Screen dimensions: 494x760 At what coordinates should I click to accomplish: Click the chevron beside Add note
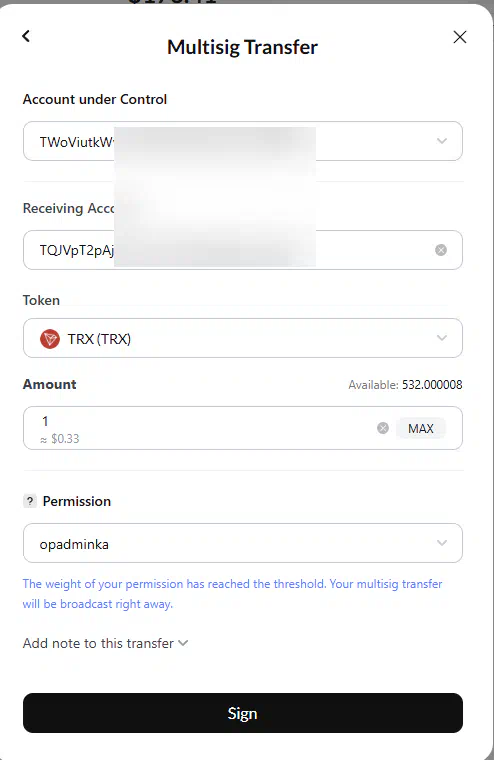(183, 643)
